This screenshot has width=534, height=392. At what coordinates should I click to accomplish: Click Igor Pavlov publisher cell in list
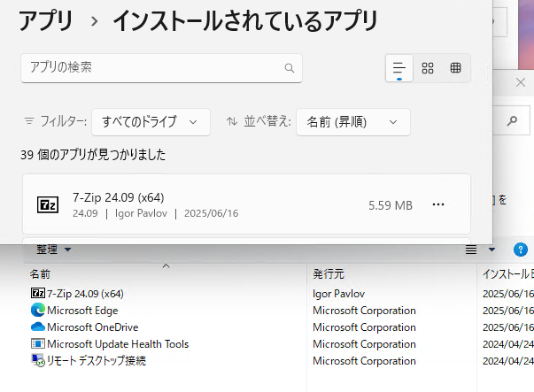pyautogui.click(x=338, y=293)
